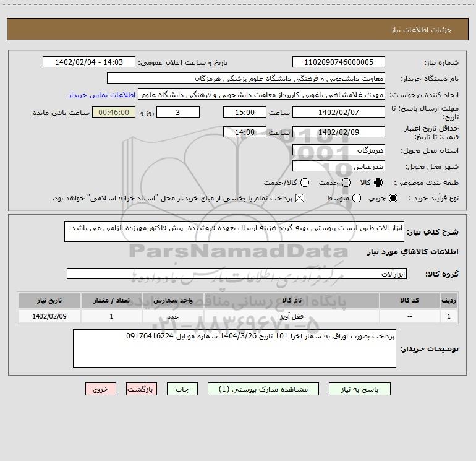Click the request creator name field
Viewport: 476px width, 461px height.
pyautogui.click(x=261, y=95)
